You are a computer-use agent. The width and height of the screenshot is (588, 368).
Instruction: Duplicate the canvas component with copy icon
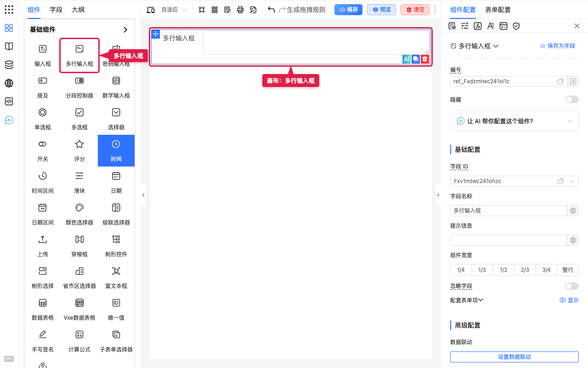(x=416, y=59)
